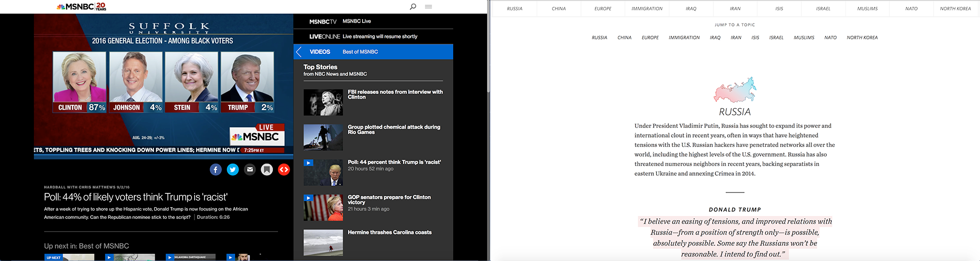
Task: Save the video with the bookmark icon
Action: [267, 169]
